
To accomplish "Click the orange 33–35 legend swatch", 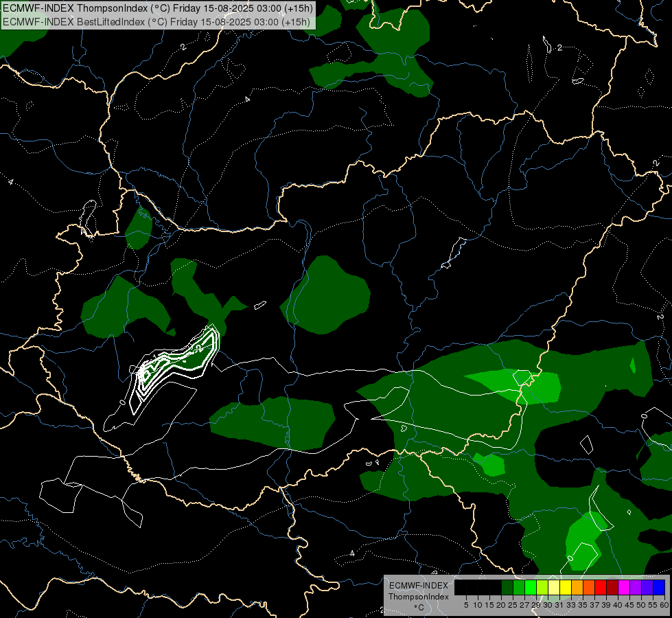I will [577, 587].
